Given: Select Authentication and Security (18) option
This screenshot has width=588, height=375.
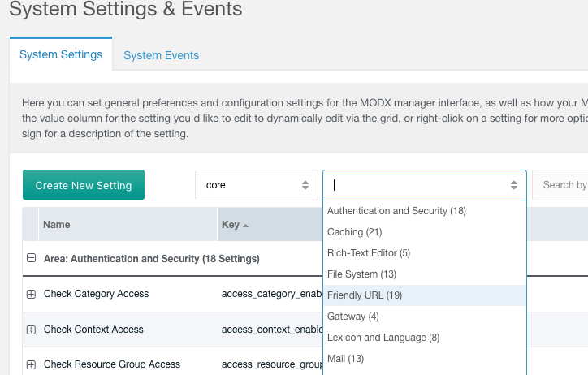Looking at the screenshot, I should [425, 211].
